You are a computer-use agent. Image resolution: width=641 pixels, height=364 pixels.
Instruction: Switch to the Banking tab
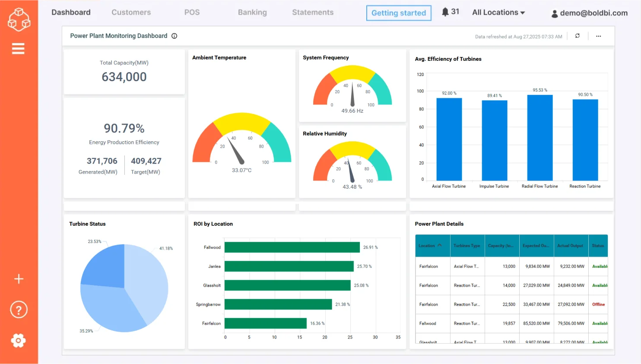(x=252, y=13)
